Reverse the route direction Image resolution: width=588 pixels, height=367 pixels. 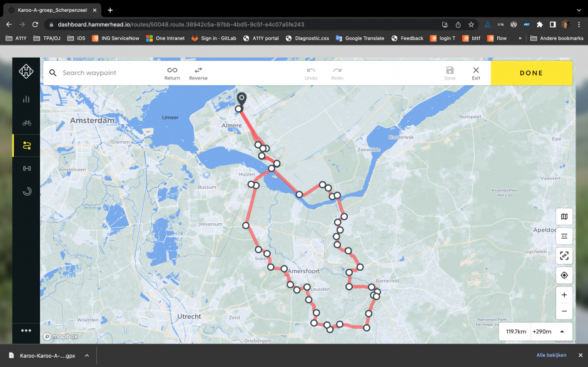(198, 73)
